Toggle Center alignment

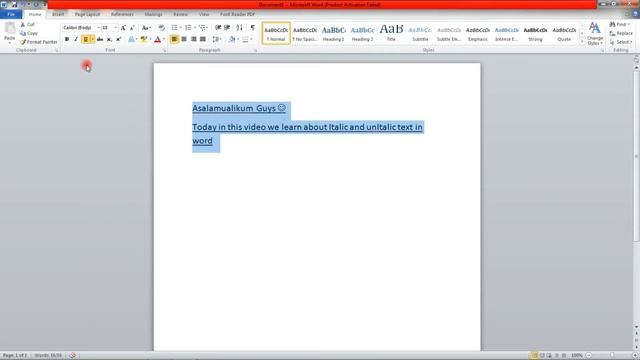[184, 40]
